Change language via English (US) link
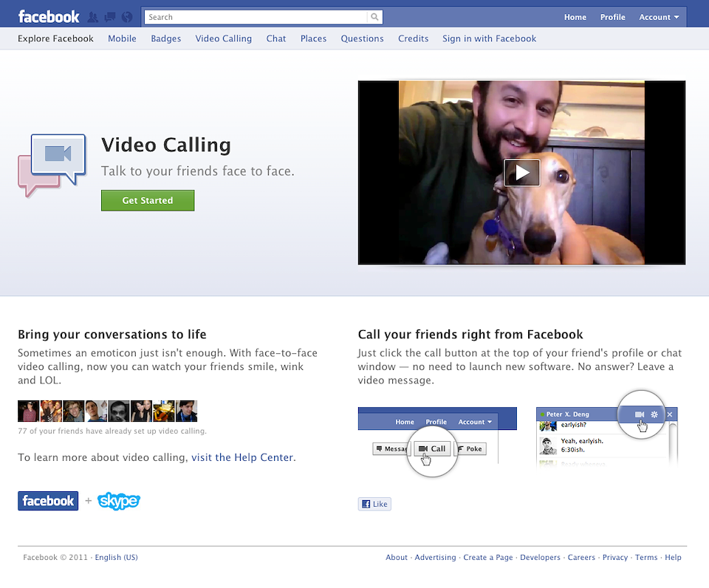The height and width of the screenshot is (588, 709). 116,557
